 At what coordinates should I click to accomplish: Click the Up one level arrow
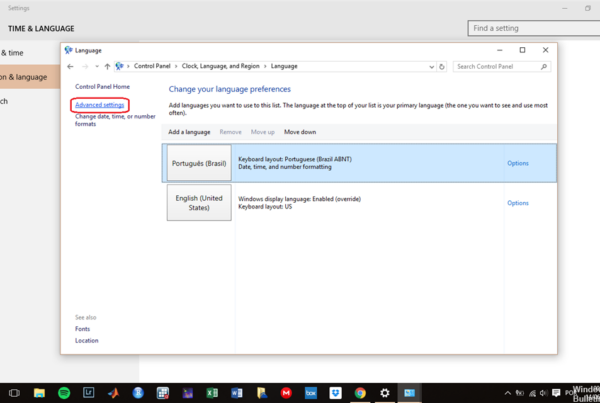click(108, 66)
